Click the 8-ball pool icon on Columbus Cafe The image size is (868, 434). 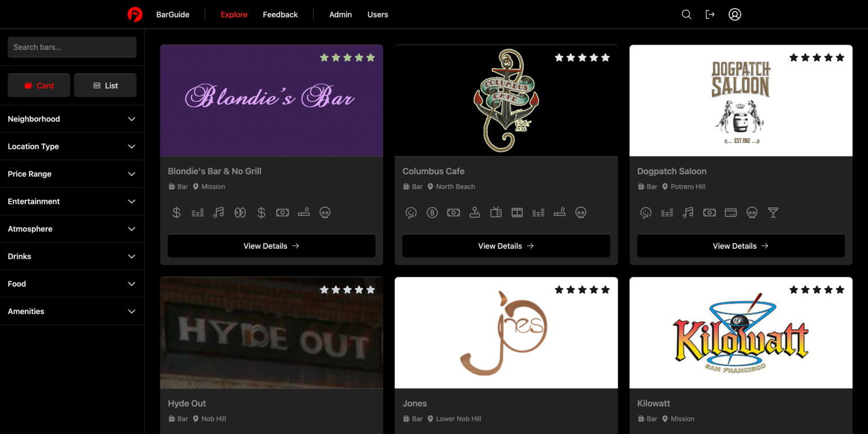(x=432, y=213)
